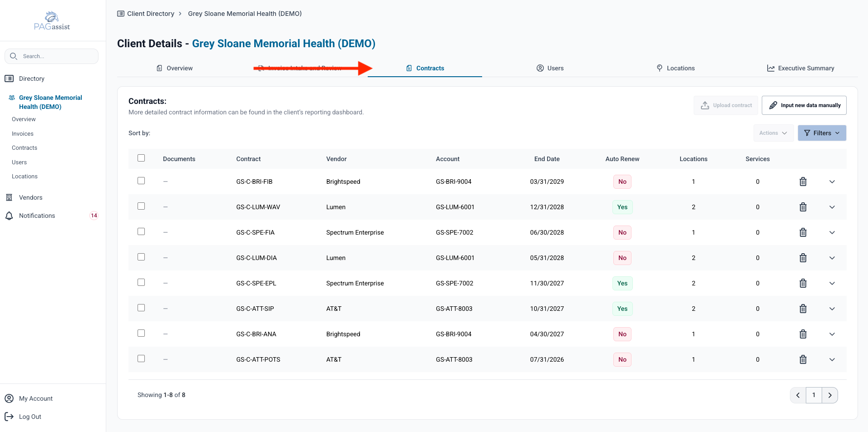Image resolution: width=868 pixels, height=432 pixels.
Task: Select the Contracts tab
Action: point(425,68)
